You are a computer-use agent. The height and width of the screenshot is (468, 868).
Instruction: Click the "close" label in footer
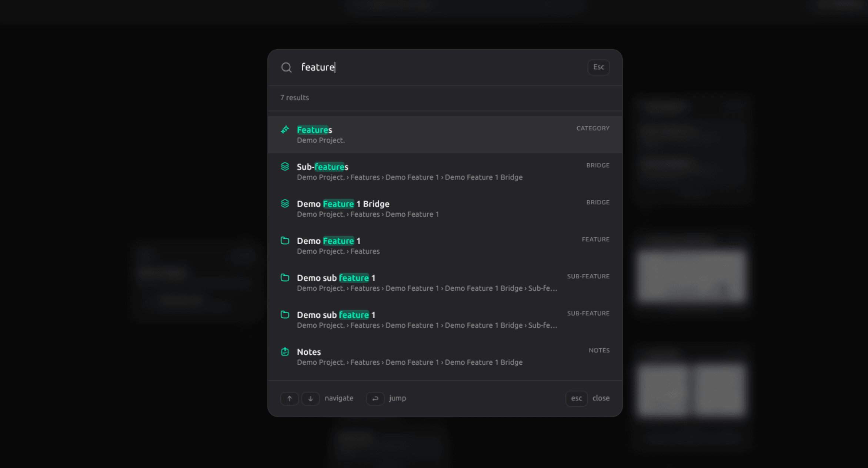601,398
